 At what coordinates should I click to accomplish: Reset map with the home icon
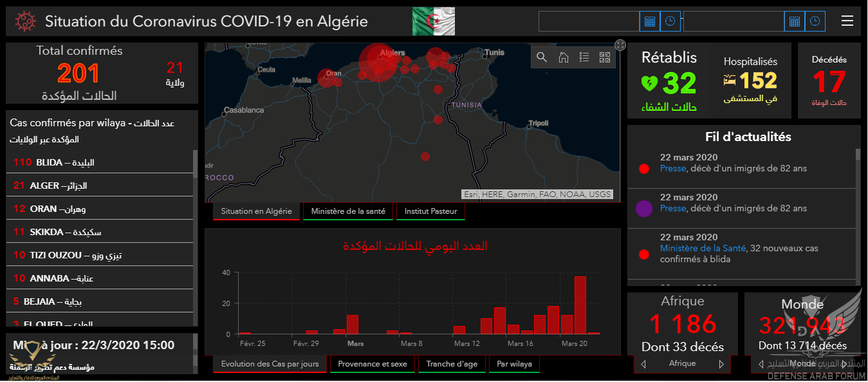click(x=563, y=57)
